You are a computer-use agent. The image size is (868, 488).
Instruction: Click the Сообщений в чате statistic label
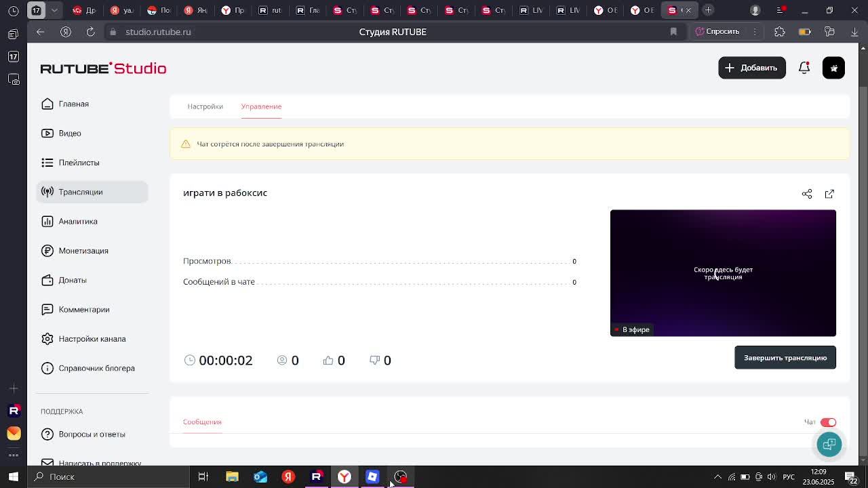click(x=218, y=282)
